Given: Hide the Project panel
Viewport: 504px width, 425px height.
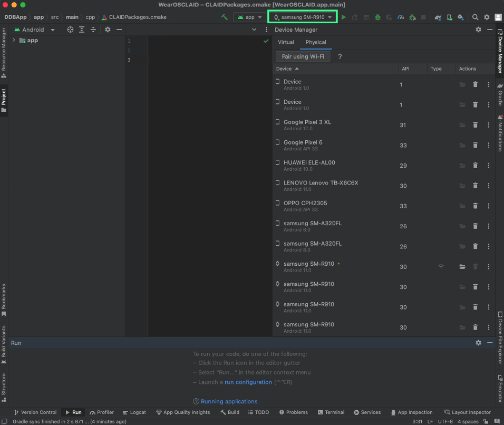Looking at the screenshot, I should (119, 30).
